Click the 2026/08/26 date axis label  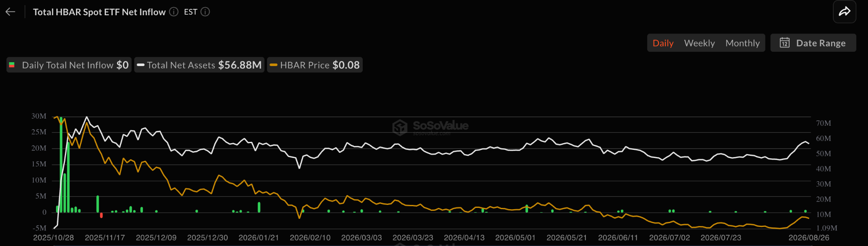point(809,238)
